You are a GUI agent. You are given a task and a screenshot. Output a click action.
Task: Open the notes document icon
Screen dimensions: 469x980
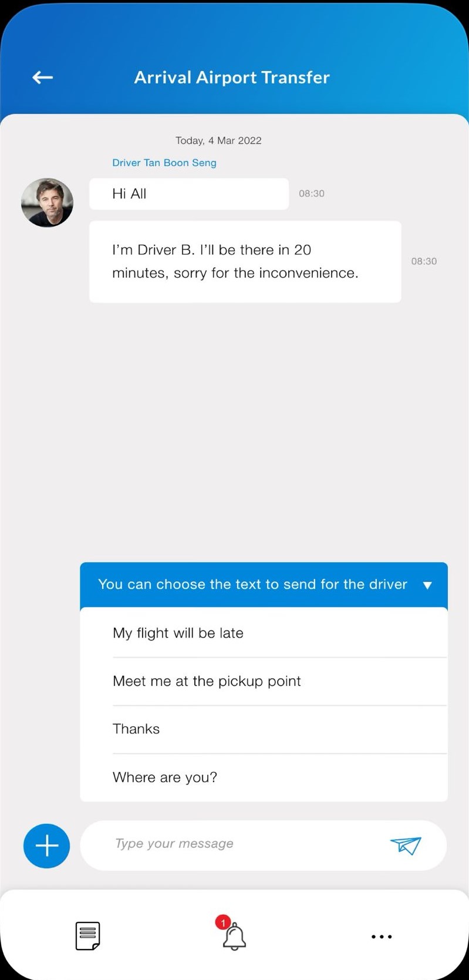coord(87,935)
